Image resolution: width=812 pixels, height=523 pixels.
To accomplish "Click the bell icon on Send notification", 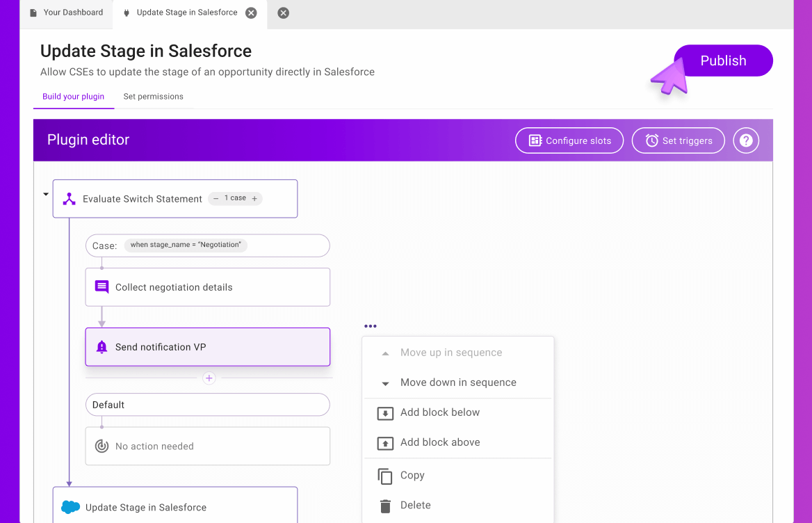I will [101, 347].
